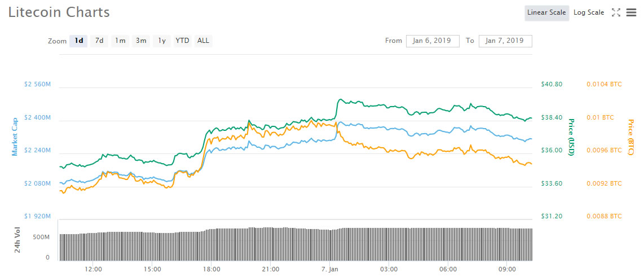The width and height of the screenshot is (644, 277).
Task: Switch chart to Linear Scale
Action: click(546, 12)
